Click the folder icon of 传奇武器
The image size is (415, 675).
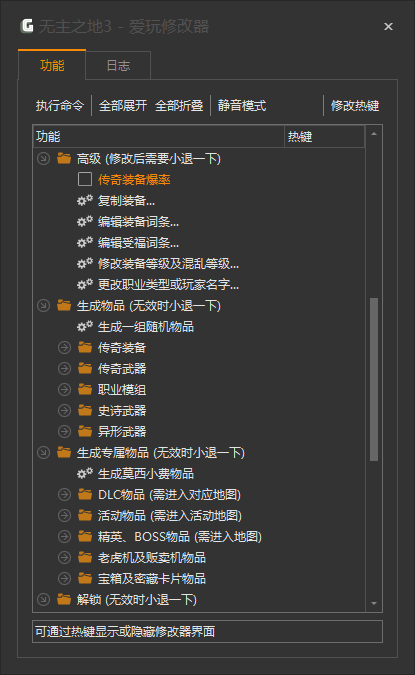pyautogui.click(x=85, y=368)
